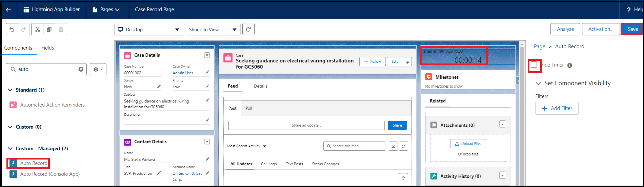
Task: Click the case Edit button
Action: tap(395, 61)
